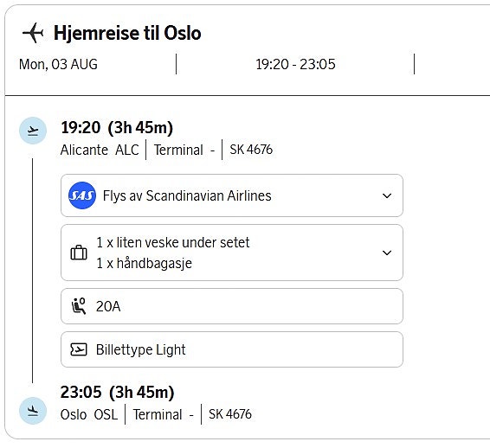Click the departure takeoff icon at 19:20

click(x=33, y=131)
